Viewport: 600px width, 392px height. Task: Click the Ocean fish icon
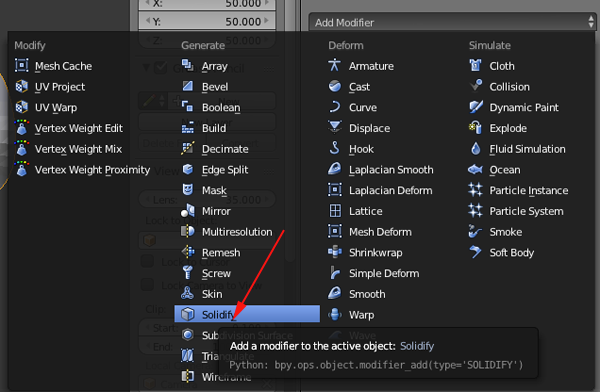click(x=475, y=169)
